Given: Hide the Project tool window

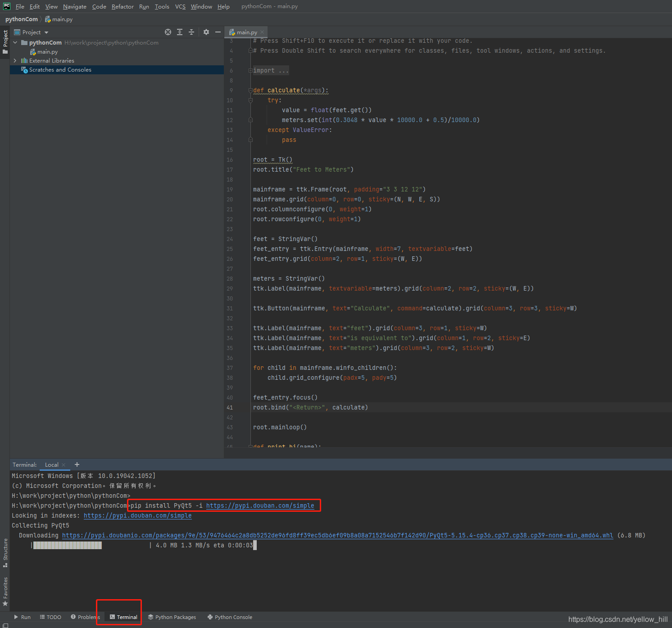Looking at the screenshot, I should coord(218,32).
